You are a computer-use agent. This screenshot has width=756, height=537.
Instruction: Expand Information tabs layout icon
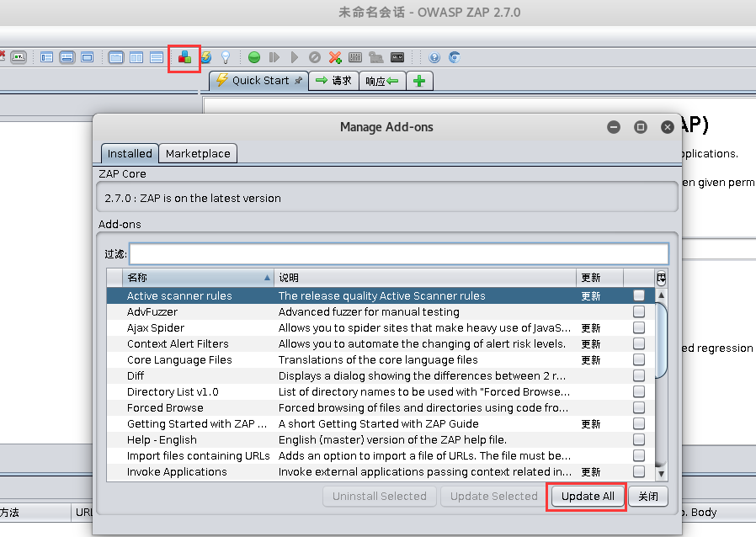tap(67, 57)
